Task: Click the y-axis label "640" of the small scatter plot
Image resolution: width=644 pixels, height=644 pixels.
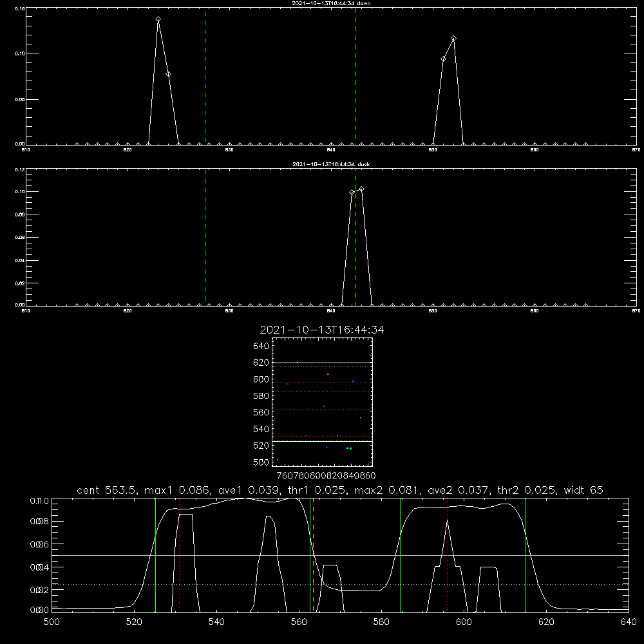Action: [x=261, y=346]
